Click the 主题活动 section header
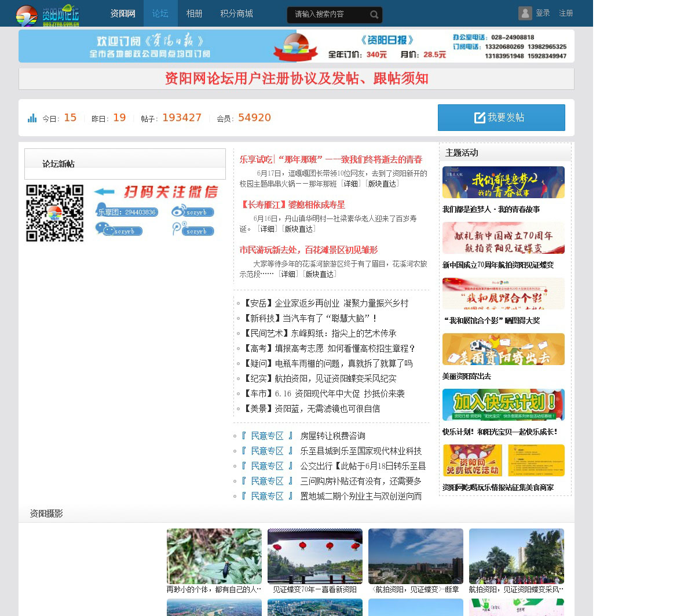This screenshot has width=695, height=616. [x=462, y=152]
